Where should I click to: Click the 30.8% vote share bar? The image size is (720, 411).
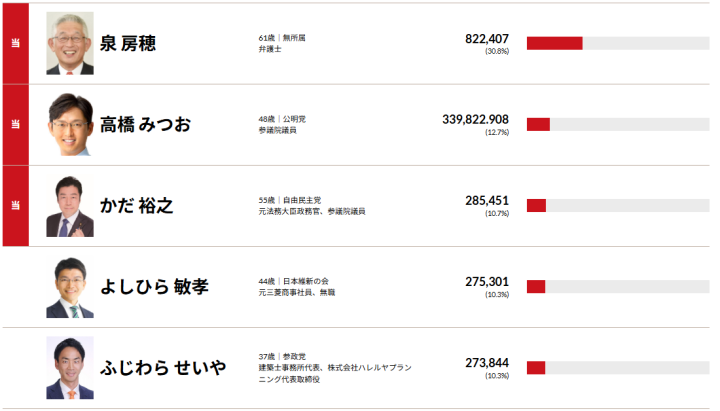618,43
